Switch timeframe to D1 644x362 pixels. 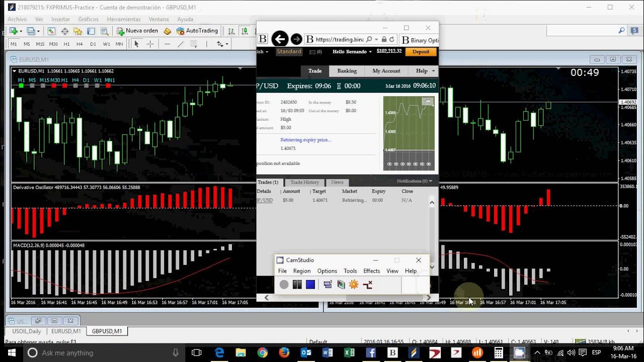coord(93,44)
